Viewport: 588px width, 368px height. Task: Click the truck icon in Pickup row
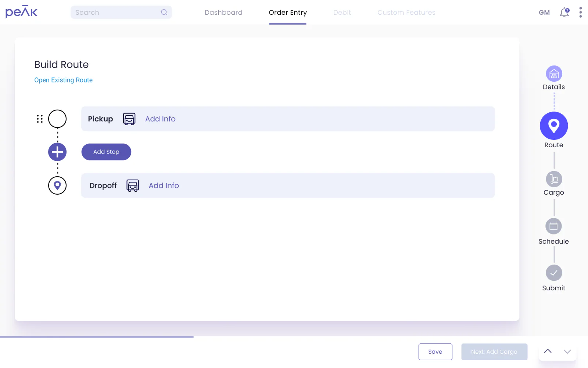[129, 119]
